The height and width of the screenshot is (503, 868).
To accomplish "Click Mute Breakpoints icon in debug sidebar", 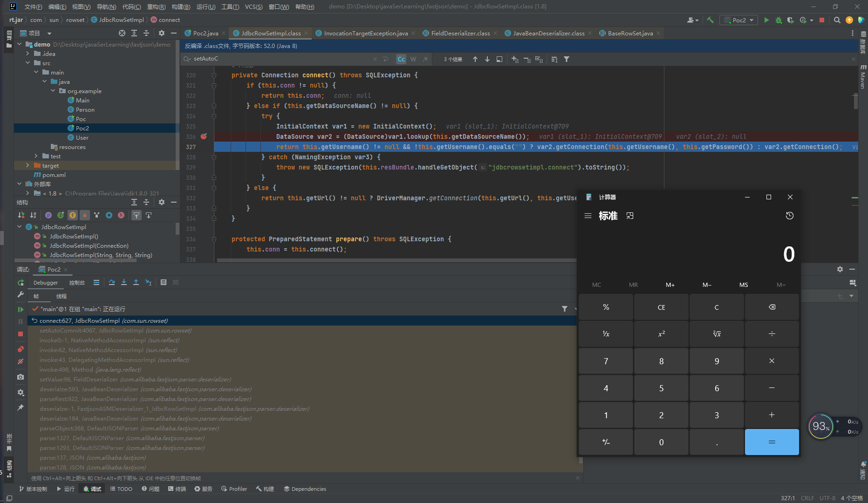I will pos(21,361).
